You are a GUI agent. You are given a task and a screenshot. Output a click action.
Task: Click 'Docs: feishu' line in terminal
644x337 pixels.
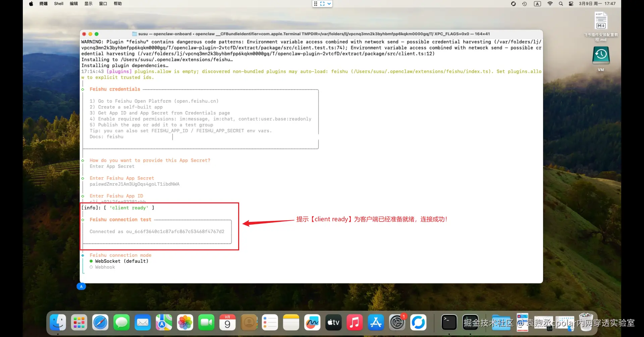(x=106, y=137)
